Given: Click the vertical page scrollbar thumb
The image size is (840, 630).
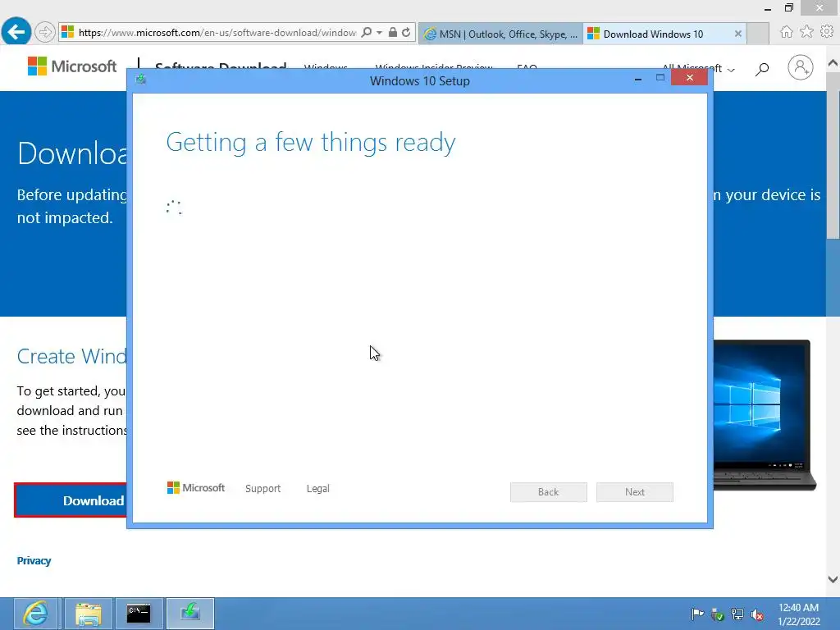Looking at the screenshot, I should tap(833, 155).
